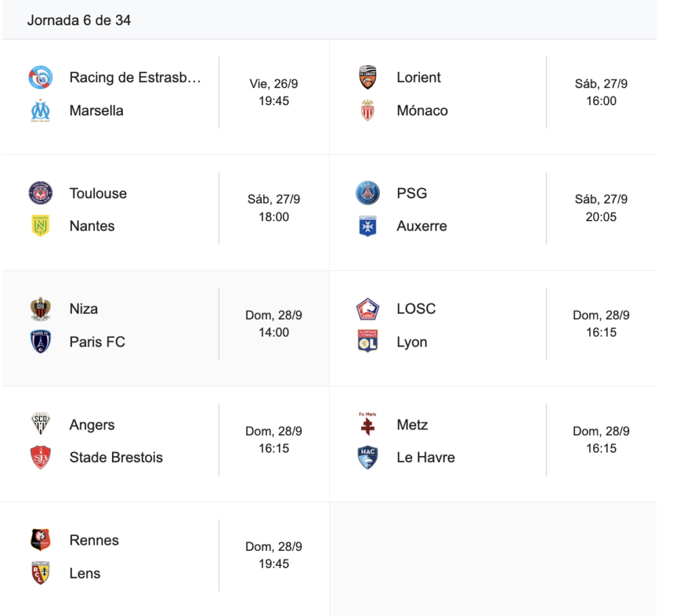Open match scheduled Vie, 26/9 at 19:45

(x=274, y=92)
